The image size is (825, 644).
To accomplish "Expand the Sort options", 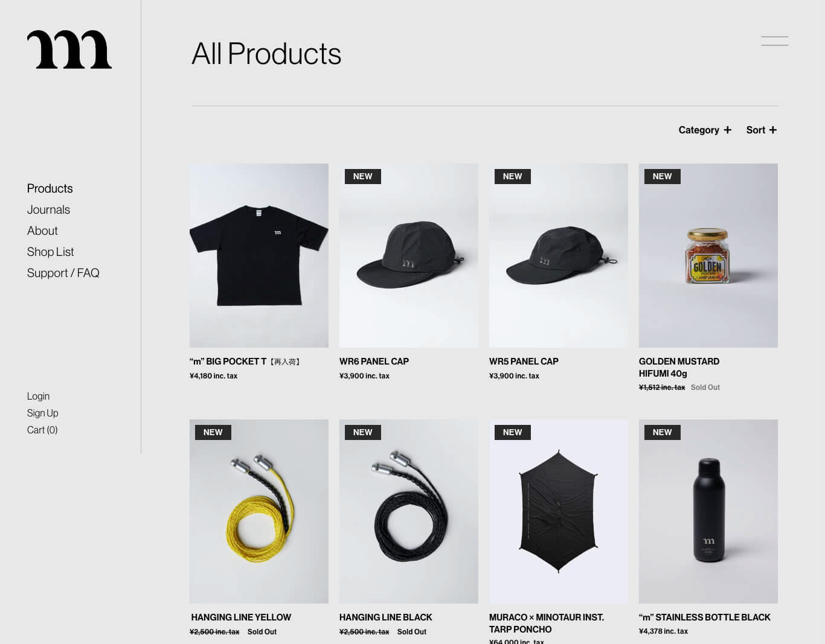I will pyautogui.click(x=761, y=130).
